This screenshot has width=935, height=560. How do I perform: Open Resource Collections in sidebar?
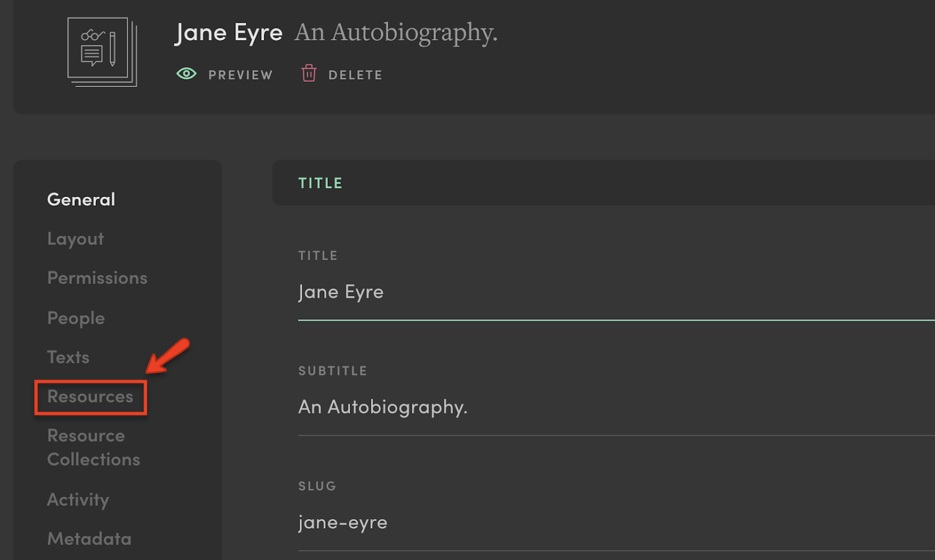(93, 447)
